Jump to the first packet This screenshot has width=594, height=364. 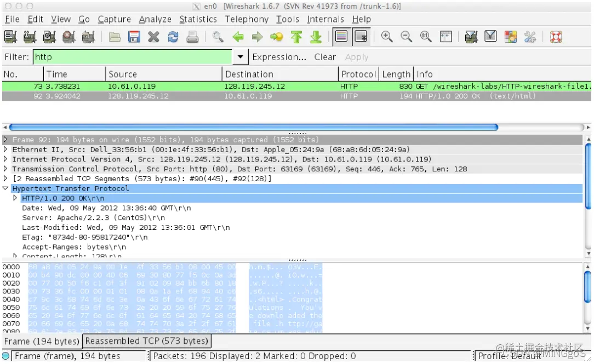(x=296, y=37)
